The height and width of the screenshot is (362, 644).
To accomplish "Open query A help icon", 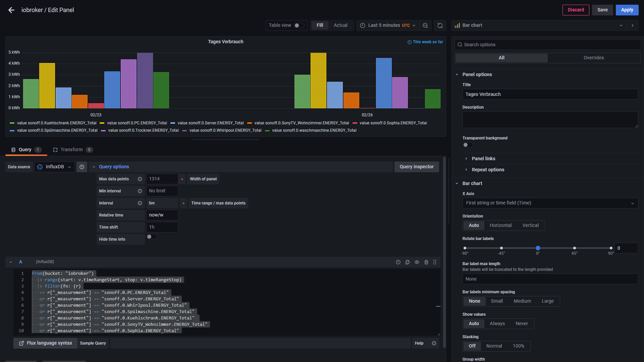I will click(x=398, y=262).
